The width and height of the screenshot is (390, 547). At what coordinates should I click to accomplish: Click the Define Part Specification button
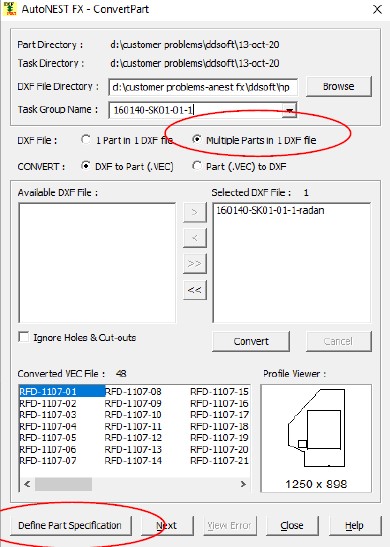point(71,525)
